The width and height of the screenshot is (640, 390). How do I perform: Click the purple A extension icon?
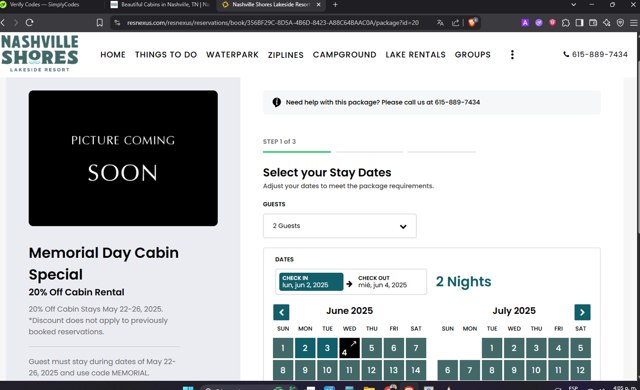[x=525, y=23]
